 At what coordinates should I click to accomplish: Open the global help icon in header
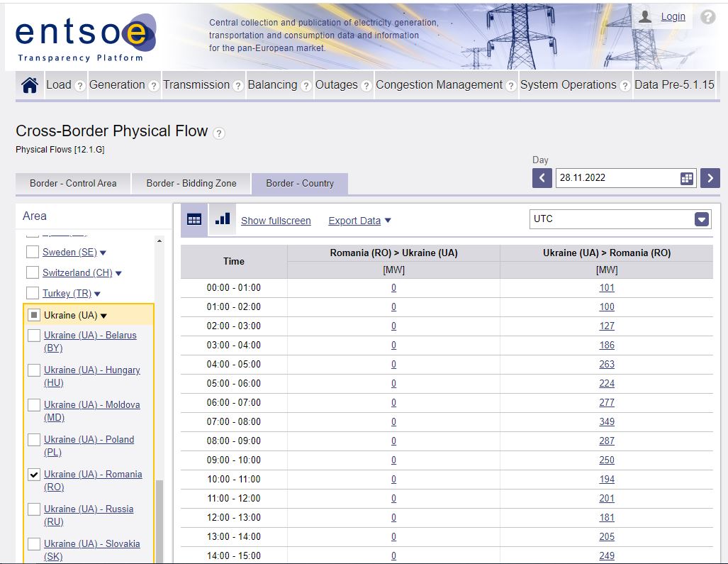(708, 17)
